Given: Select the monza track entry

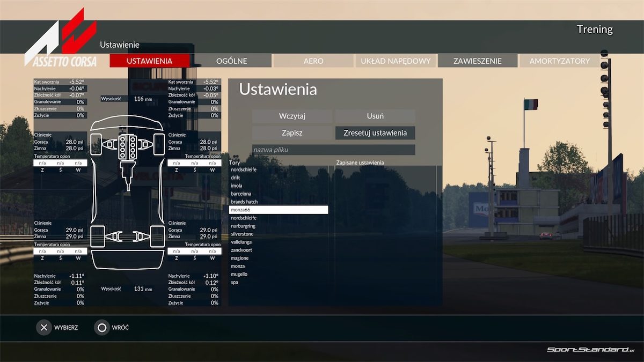Looking at the screenshot, I should click(279, 266).
